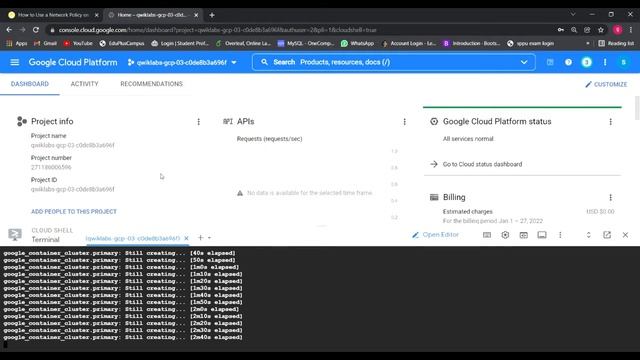640x360 pixels.
Task: Open Google Cloud Platform status card menu
Action: tap(611, 122)
